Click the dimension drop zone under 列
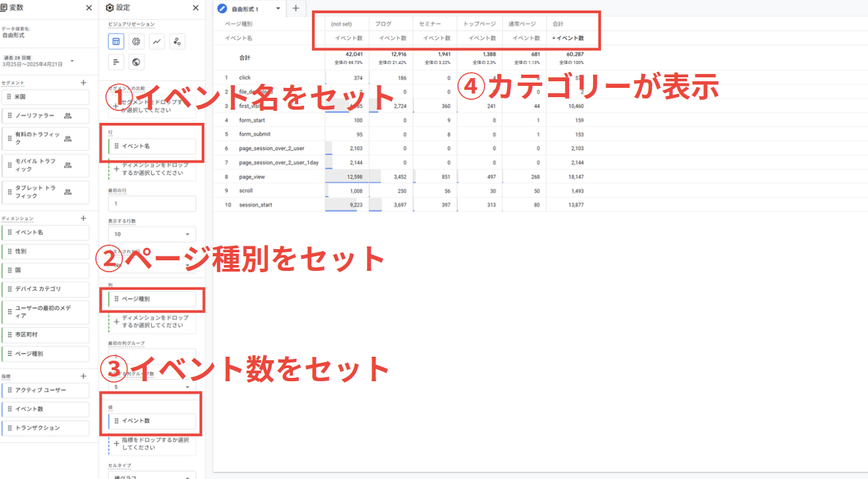This screenshot has height=479, width=868. (152, 322)
